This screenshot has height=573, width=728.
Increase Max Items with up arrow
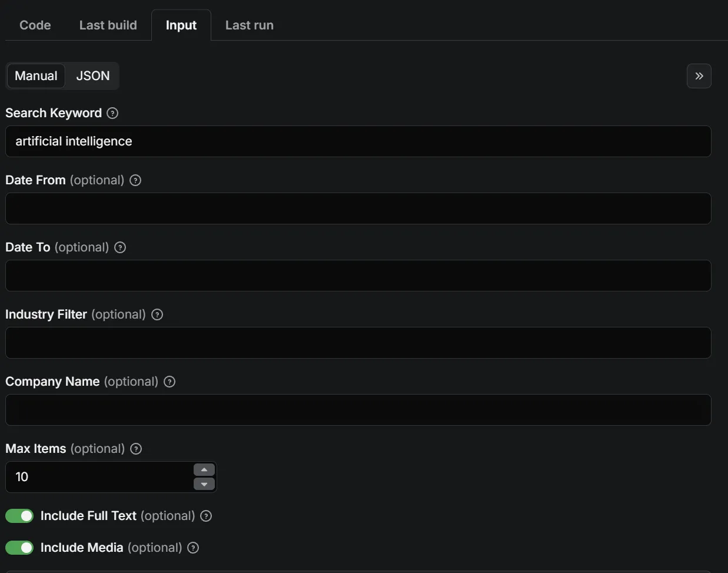pos(204,470)
